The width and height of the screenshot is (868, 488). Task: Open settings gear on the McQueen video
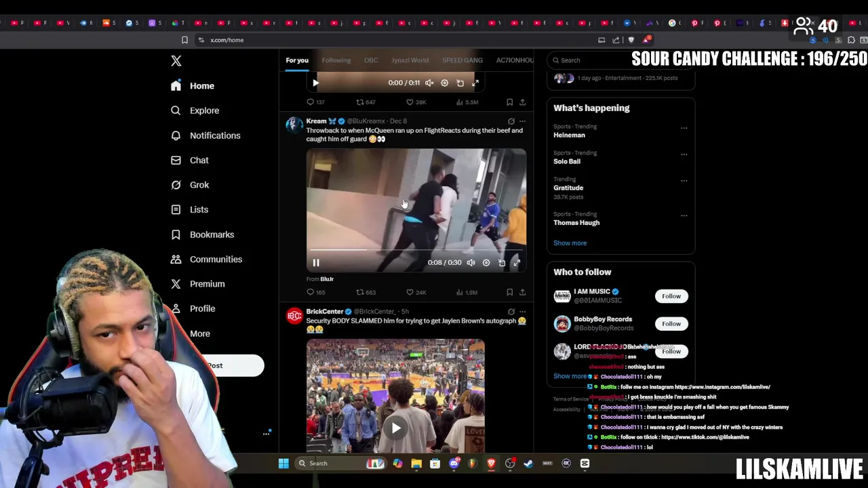point(486,262)
